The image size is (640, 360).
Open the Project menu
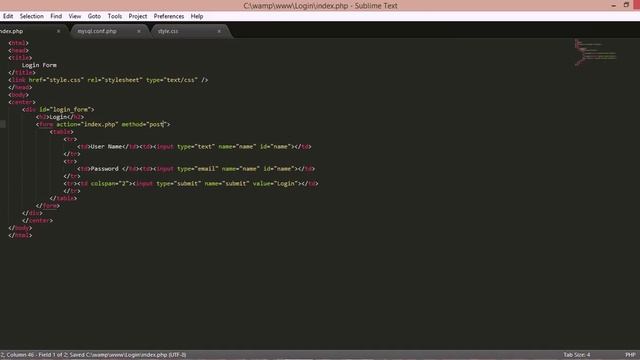[x=138, y=16]
